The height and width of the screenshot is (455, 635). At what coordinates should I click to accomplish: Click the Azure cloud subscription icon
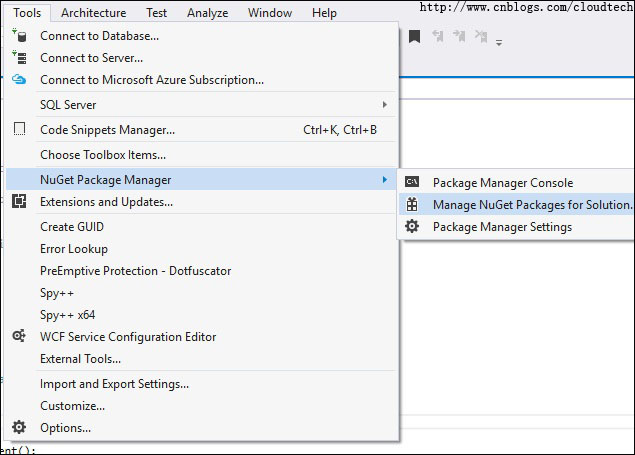pyautogui.click(x=19, y=79)
